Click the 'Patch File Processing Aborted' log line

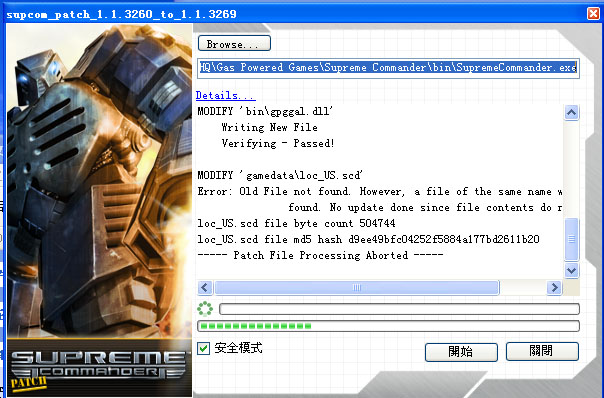[320, 255]
